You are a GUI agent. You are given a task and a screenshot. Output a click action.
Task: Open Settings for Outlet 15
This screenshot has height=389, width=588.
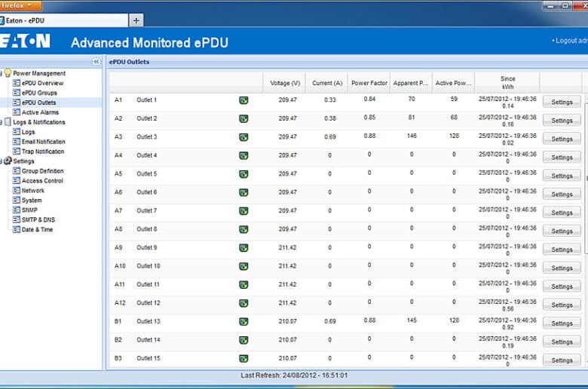(562, 360)
